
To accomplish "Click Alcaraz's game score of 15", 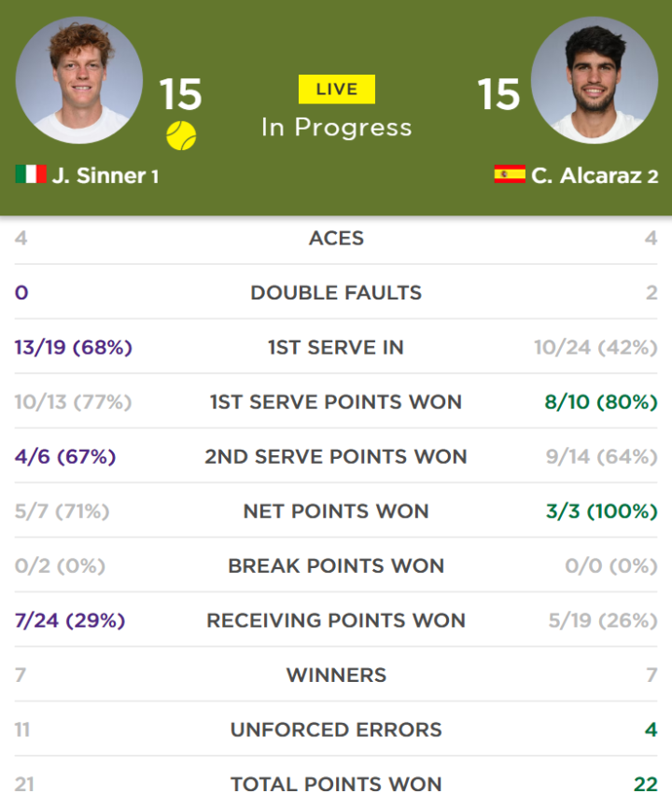I will (x=498, y=94).
